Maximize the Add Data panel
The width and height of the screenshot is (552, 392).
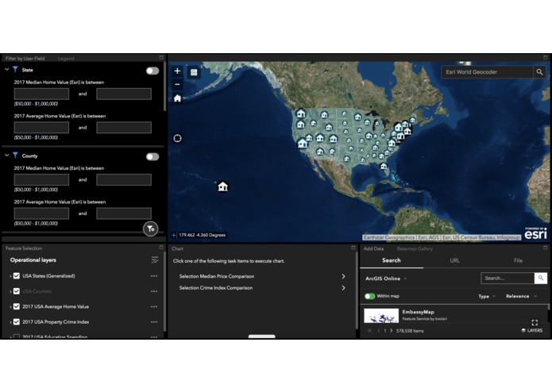point(546,248)
